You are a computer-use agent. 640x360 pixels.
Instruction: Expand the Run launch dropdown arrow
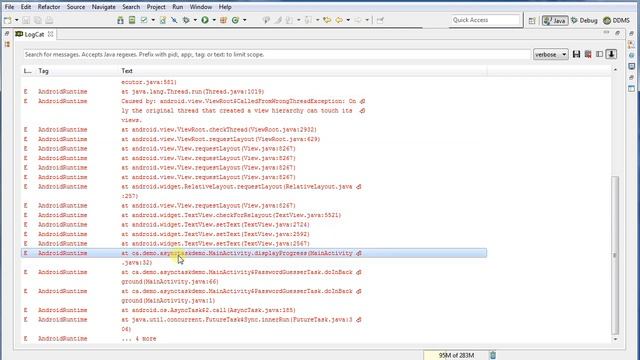tap(214, 20)
